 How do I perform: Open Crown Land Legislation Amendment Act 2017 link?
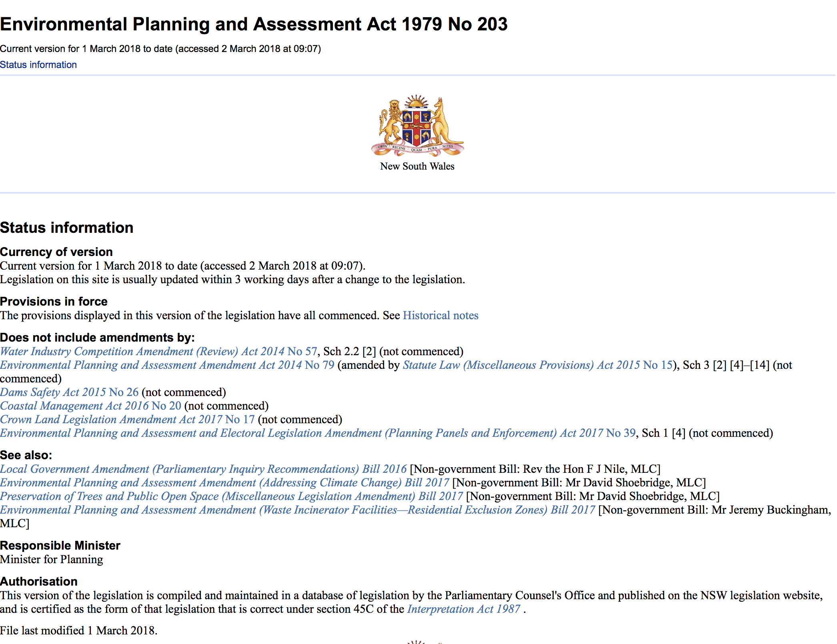pyautogui.click(x=127, y=420)
